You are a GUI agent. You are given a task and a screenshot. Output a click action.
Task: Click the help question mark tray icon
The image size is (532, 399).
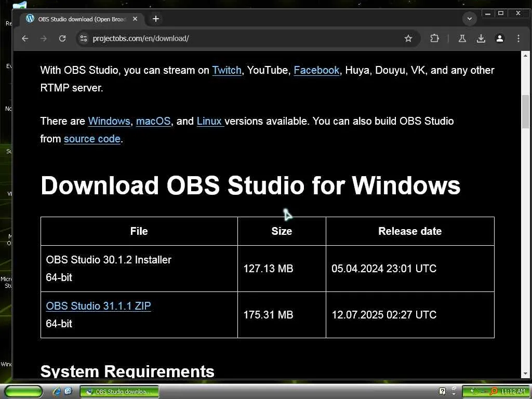(442, 392)
